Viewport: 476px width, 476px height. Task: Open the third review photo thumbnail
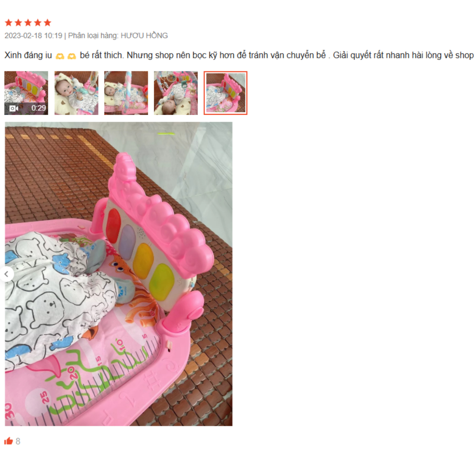pyautogui.click(x=126, y=93)
